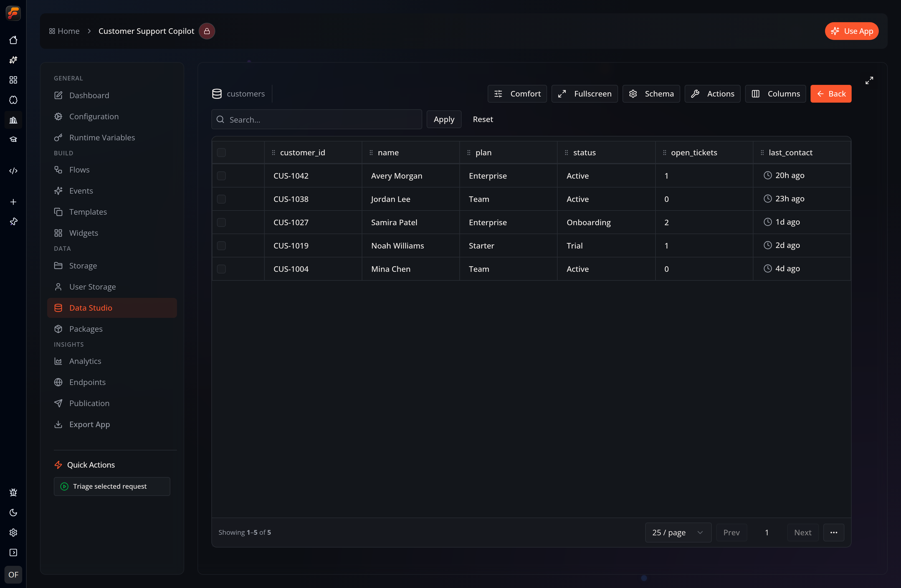Select the CUS-1019 row checkbox
This screenshot has height=588, width=901.
point(221,246)
